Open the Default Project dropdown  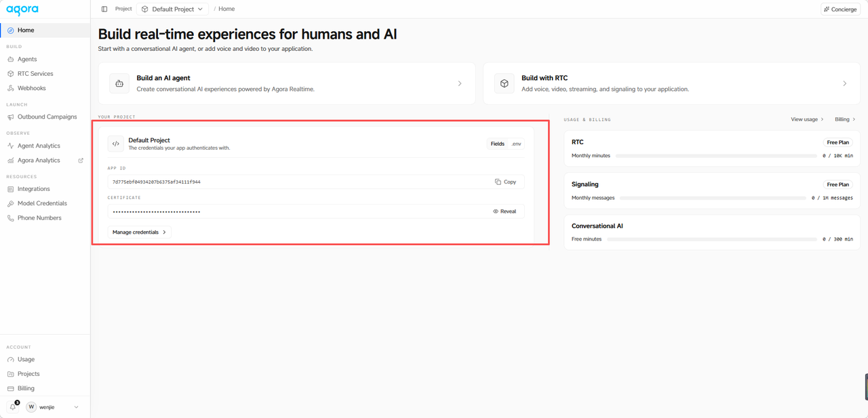(172, 9)
